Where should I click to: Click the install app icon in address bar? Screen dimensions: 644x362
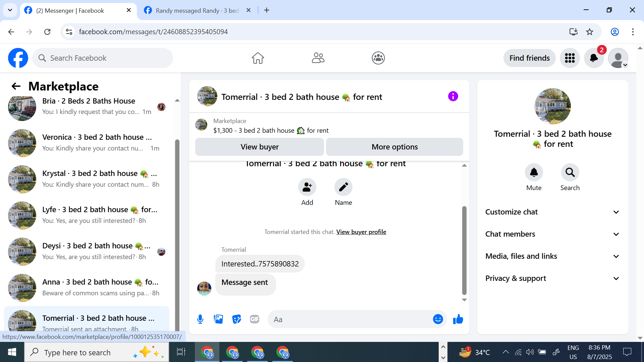pos(574,32)
